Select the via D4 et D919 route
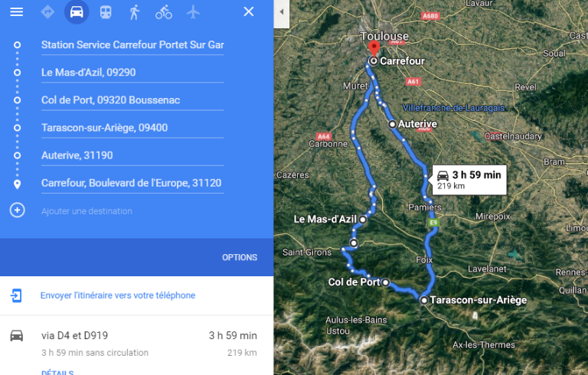 tap(136, 344)
